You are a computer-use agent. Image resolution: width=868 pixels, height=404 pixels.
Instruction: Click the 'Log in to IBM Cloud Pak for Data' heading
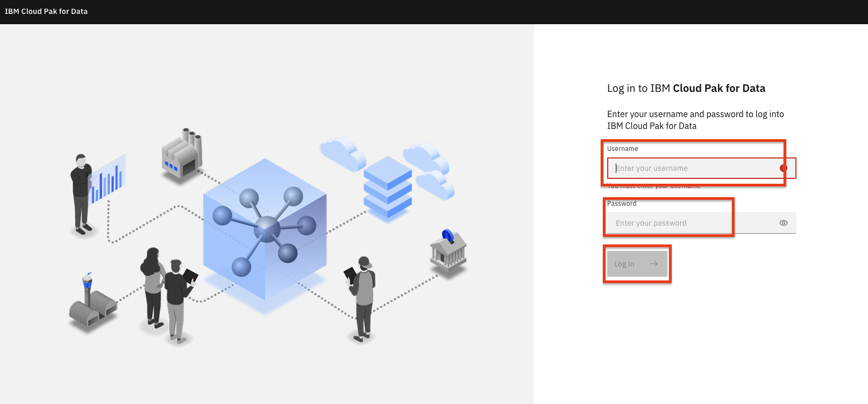(686, 88)
